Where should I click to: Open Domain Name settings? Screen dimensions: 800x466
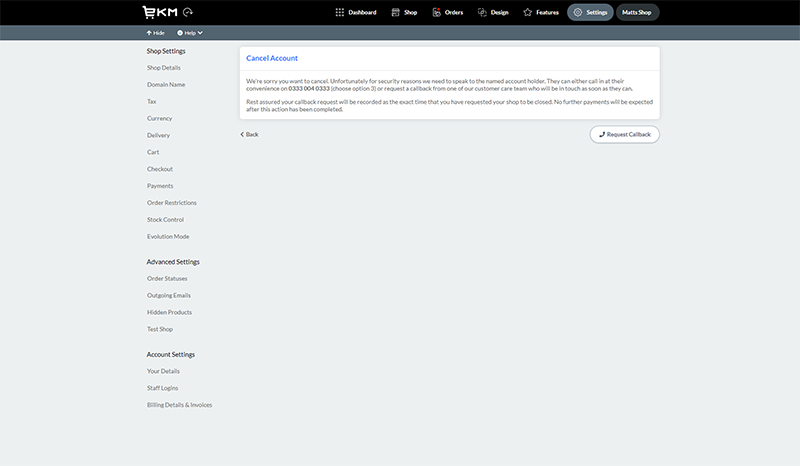pos(166,85)
